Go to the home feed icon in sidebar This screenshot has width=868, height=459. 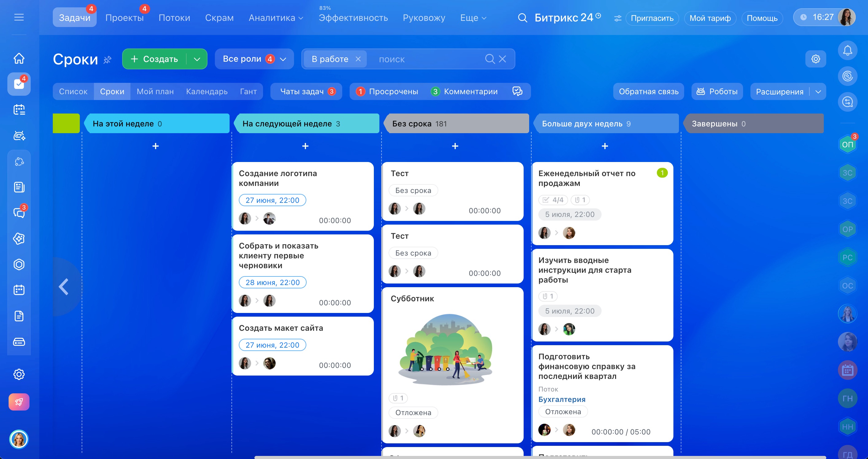pyautogui.click(x=19, y=58)
